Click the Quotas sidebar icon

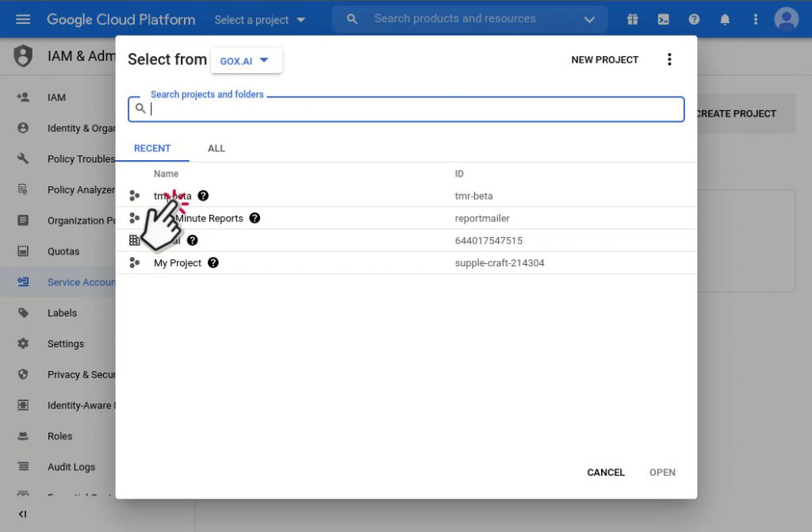[23, 251]
